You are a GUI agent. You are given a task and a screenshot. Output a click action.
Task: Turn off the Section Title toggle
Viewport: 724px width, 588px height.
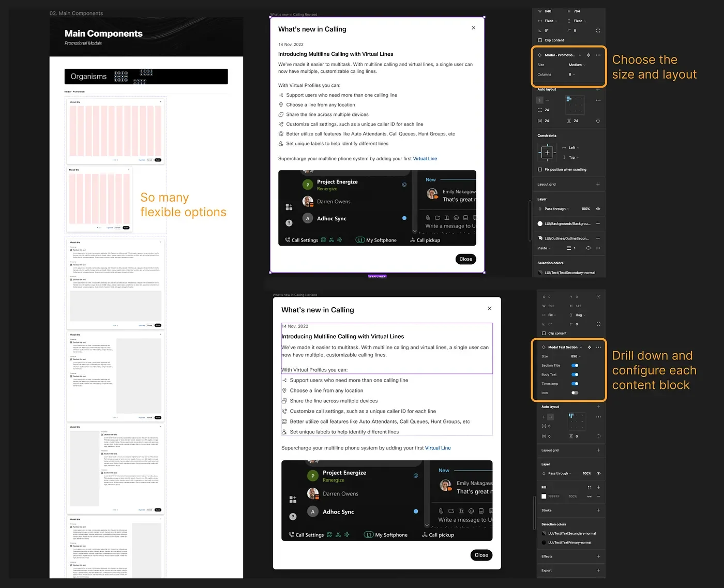(x=575, y=366)
